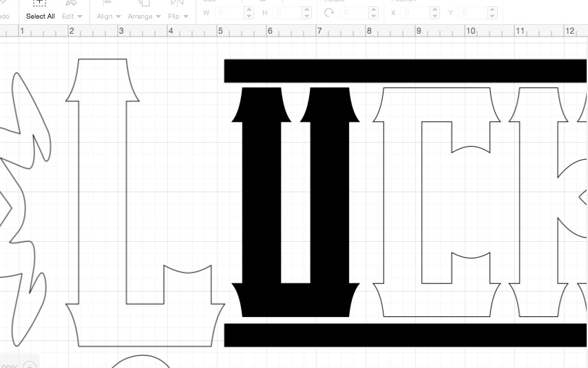Select the outlined letter C shape

(x=402, y=203)
